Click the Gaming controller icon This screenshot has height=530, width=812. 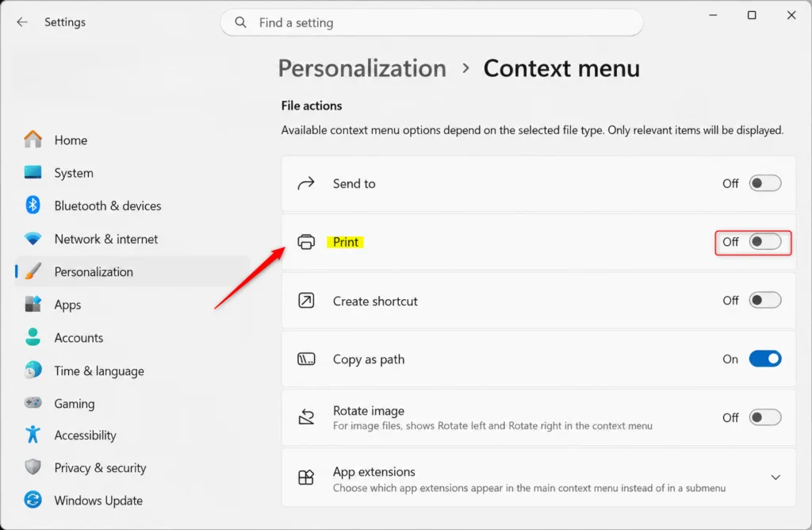[x=33, y=402]
